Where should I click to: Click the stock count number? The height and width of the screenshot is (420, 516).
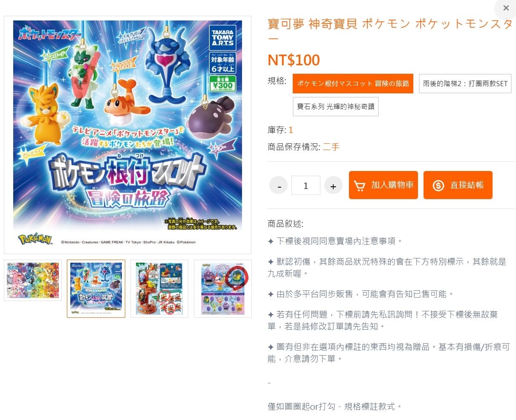pyautogui.click(x=291, y=130)
